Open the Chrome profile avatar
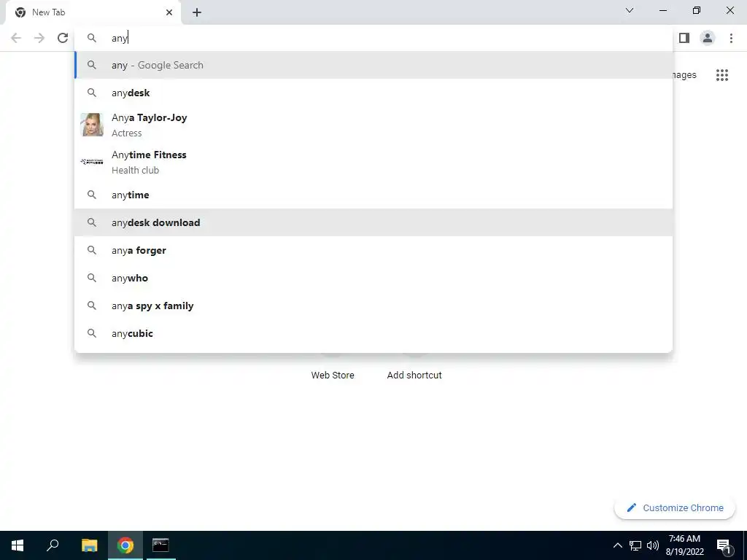 pos(708,38)
